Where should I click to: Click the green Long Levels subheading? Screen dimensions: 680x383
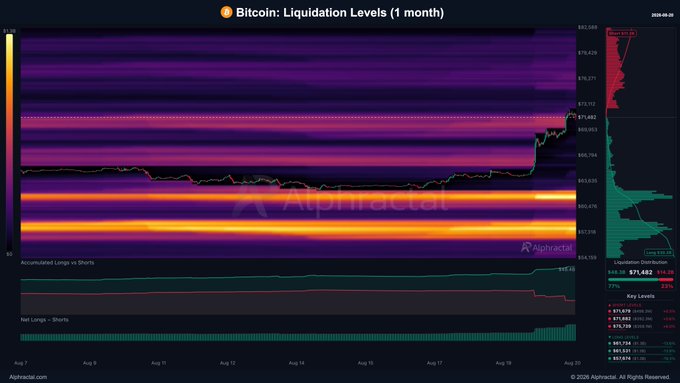point(624,337)
